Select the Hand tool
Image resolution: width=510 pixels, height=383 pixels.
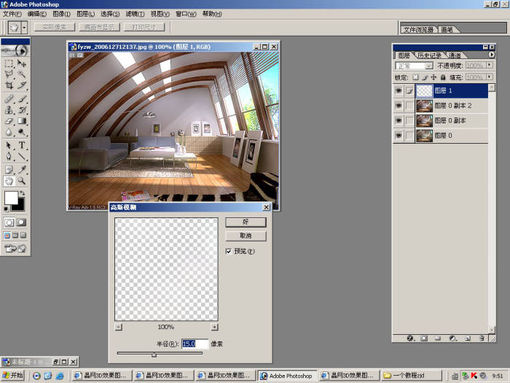pos(9,181)
